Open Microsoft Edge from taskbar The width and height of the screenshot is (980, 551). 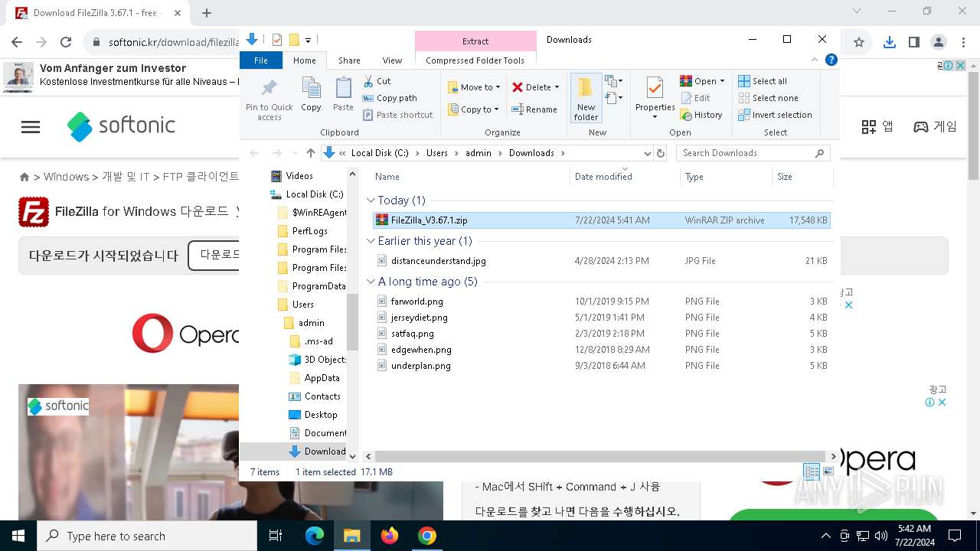pyautogui.click(x=315, y=536)
